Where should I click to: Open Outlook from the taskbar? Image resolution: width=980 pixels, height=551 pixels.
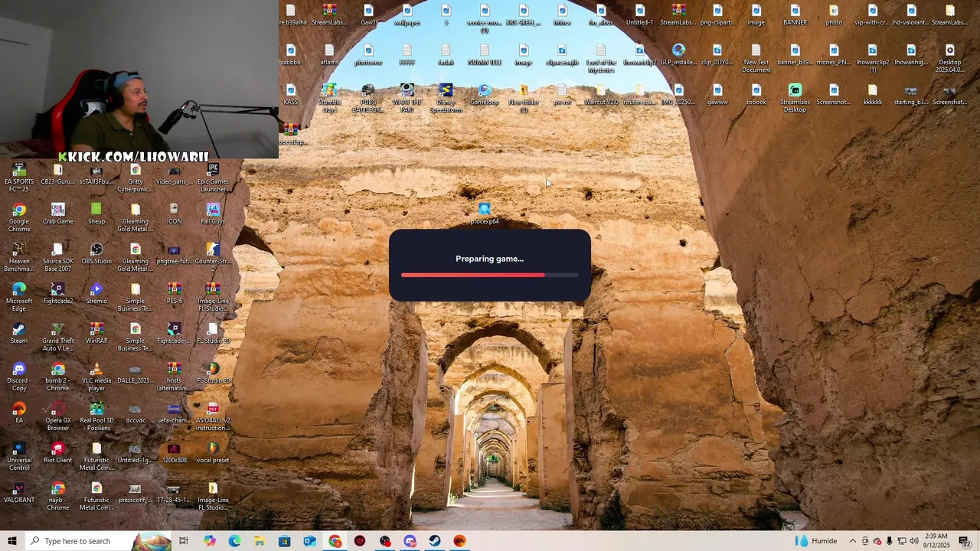(309, 541)
